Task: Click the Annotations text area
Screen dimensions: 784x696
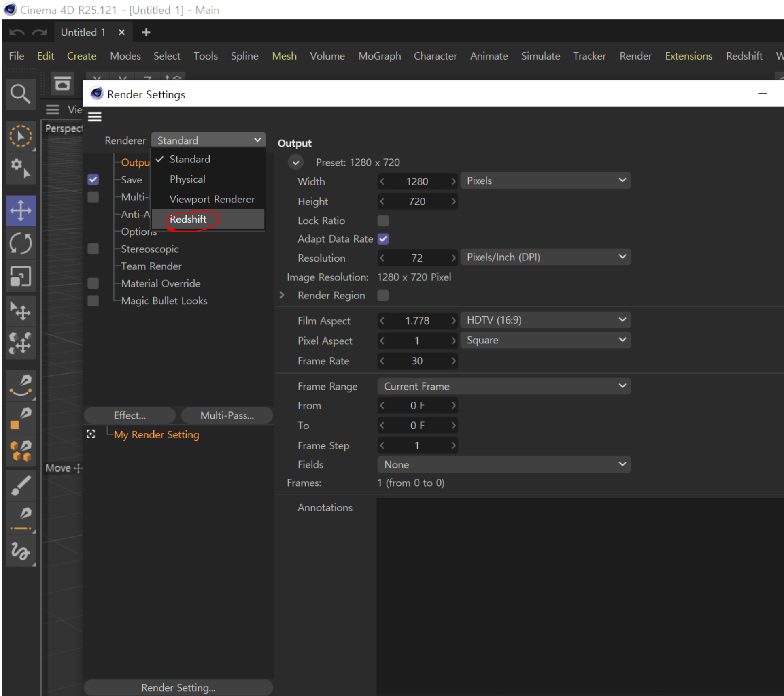Action: pyautogui.click(x=580, y=597)
